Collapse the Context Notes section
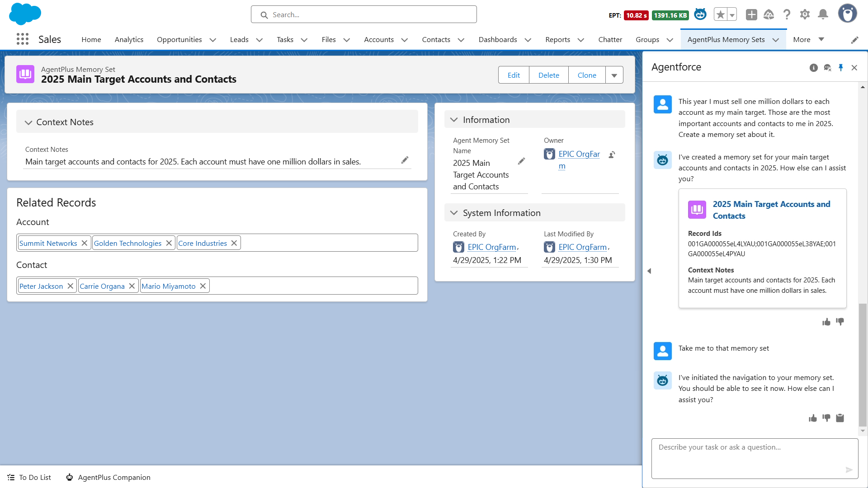The height and width of the screenshot is (488, 868). point(28,122)
